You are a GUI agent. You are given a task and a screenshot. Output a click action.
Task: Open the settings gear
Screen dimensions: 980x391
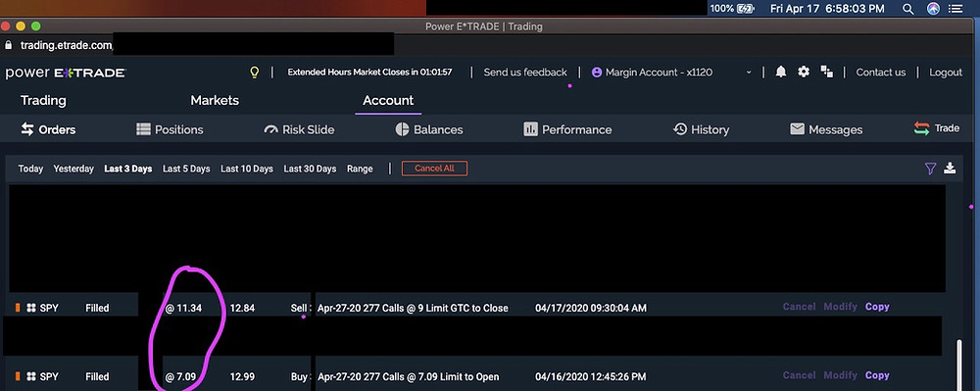pyautogui.click(x=804, y=72)
